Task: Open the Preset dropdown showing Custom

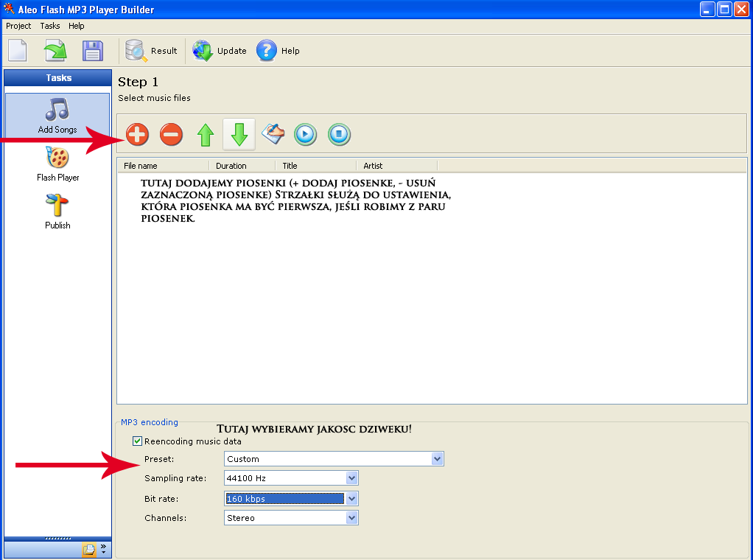Action: (x=334, y=458)
